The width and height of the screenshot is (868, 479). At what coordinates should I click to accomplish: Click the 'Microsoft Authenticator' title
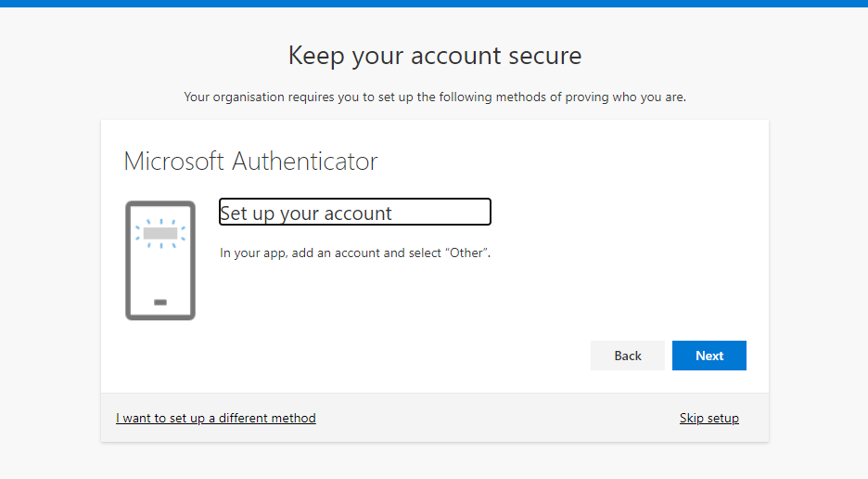pyautogui.click(x=250, y=162)
